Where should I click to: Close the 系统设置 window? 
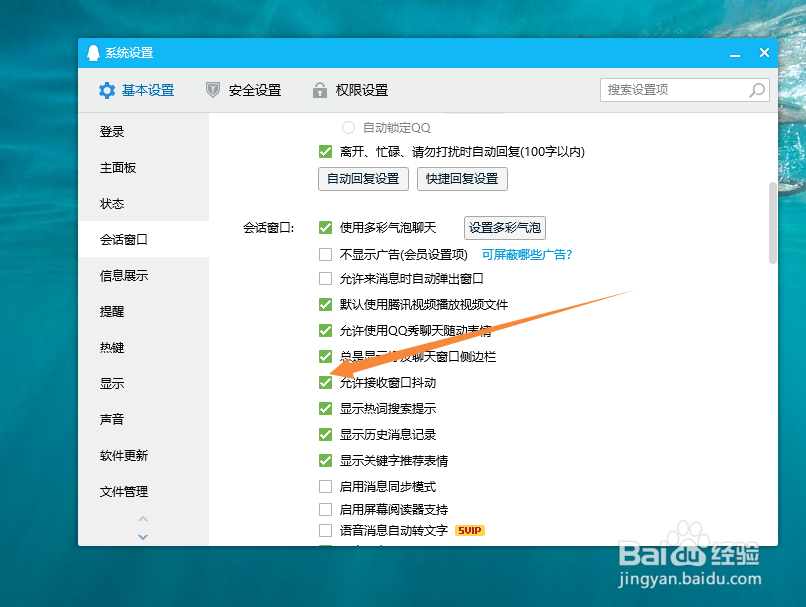[764, 52]
